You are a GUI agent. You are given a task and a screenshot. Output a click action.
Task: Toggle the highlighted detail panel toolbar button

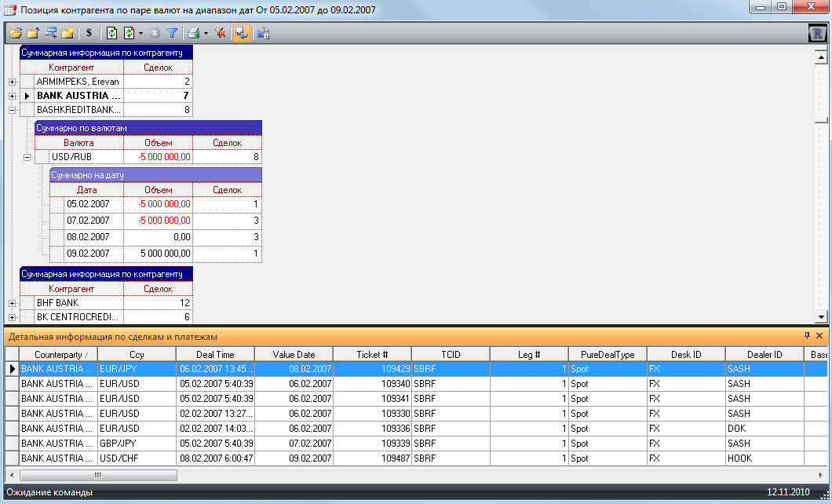pos(242,34)
